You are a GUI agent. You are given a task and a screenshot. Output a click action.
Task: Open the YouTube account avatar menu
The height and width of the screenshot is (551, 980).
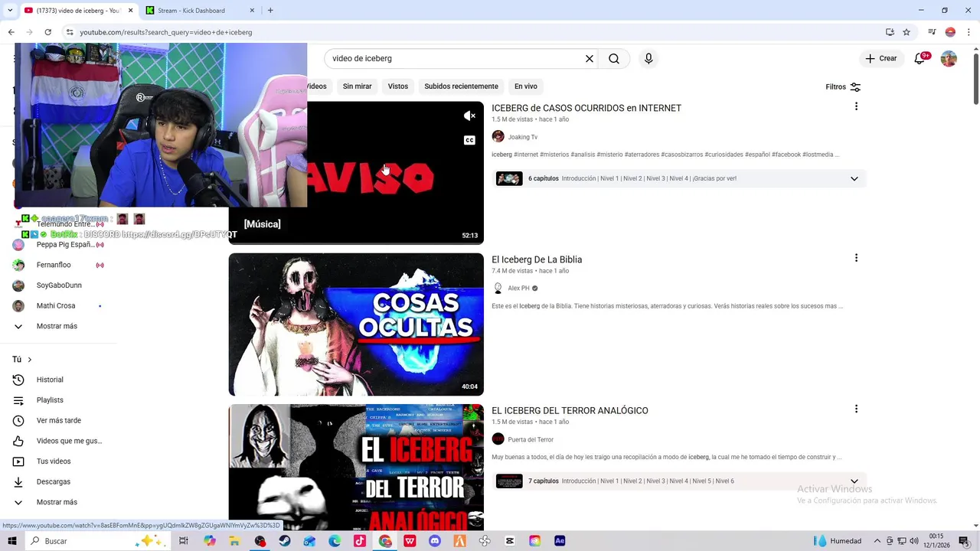click(x=949, y=59)
